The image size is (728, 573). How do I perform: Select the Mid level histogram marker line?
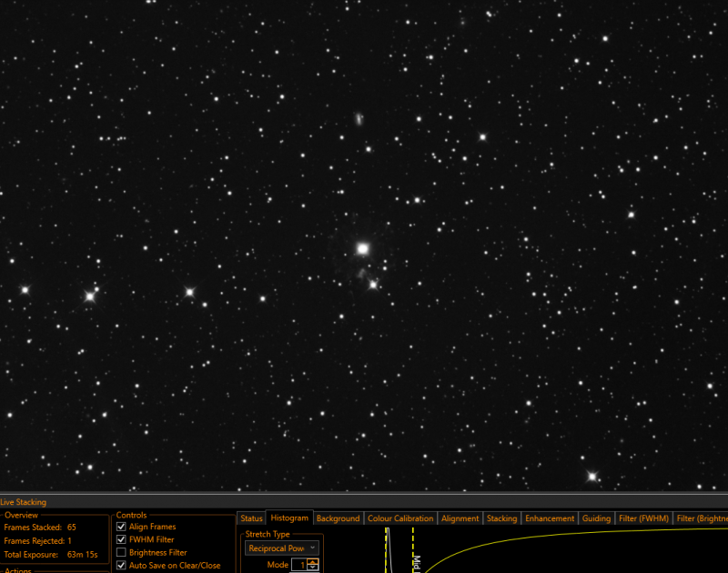[x=413, y=549]
